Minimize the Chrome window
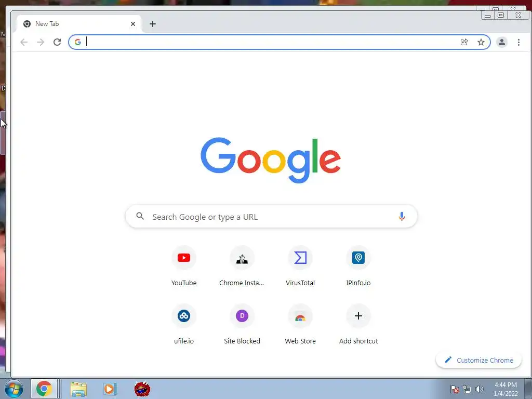The width and height of the screenshot is (532, 399). (487, 15)
